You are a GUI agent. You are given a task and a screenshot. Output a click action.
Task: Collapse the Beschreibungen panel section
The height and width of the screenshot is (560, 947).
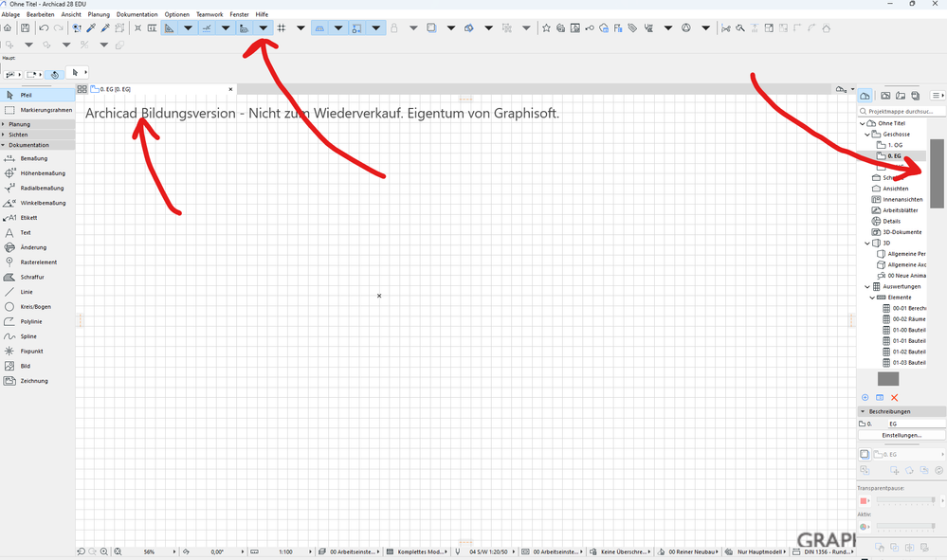point(863,411)
